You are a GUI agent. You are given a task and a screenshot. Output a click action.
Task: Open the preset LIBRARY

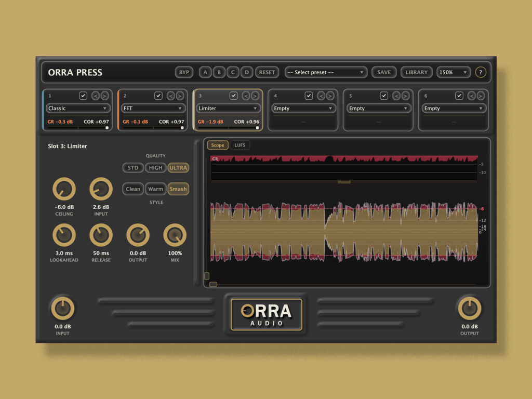(417, 72)
